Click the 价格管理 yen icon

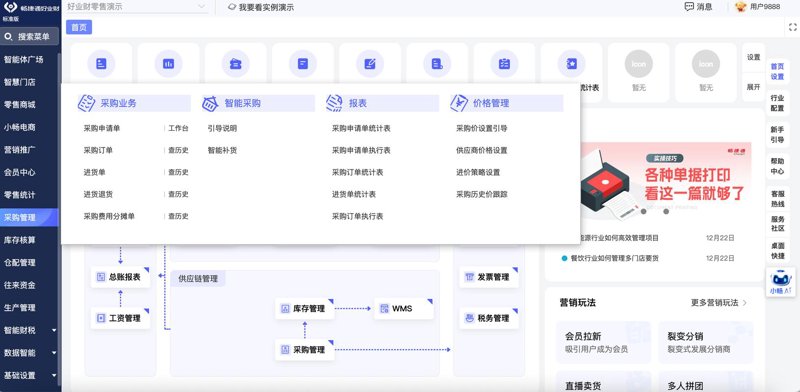point(459,103)
